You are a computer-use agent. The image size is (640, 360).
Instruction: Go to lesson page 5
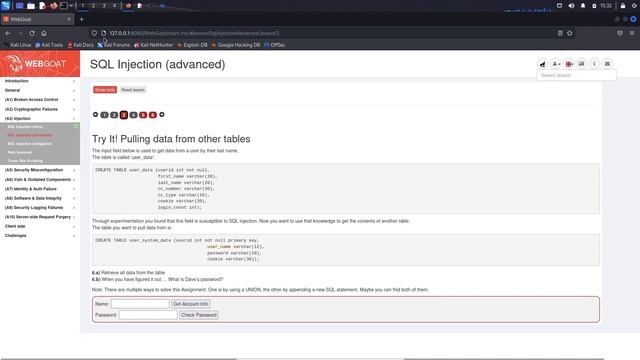143,115
